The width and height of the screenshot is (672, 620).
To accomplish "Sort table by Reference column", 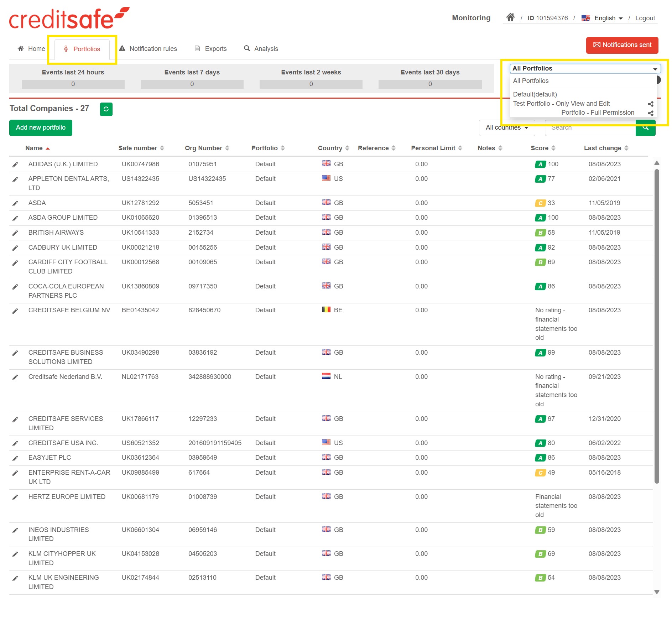I will click(x=376, y=148).
